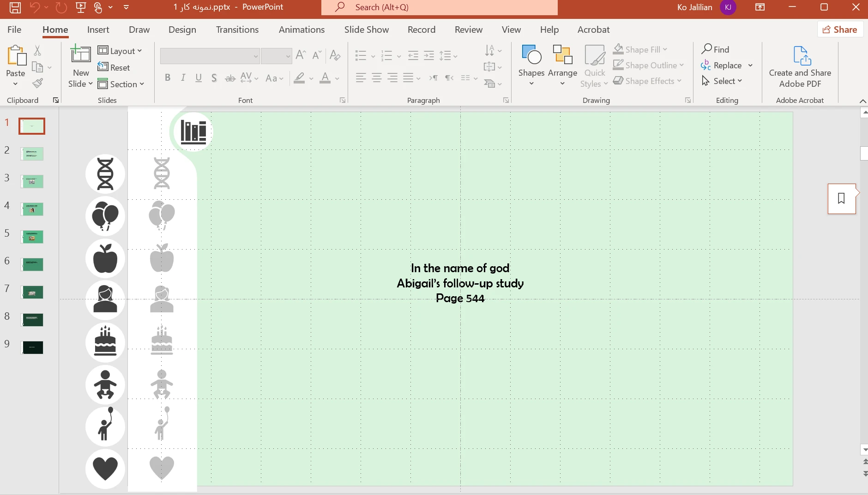This screenshot has height=495, width=868.
Task: Open the Transitions tab
Action: [237, 30]
